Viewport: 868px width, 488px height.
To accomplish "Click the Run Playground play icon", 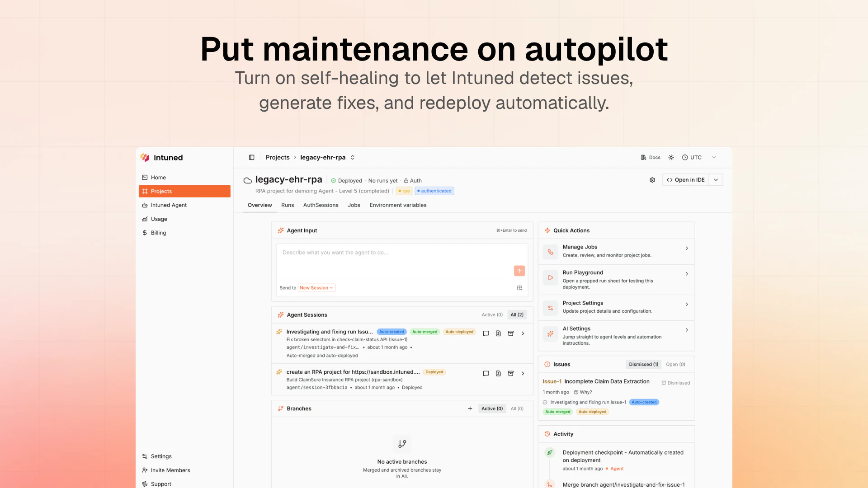I will pyautogui.click(x=550, y=277).
